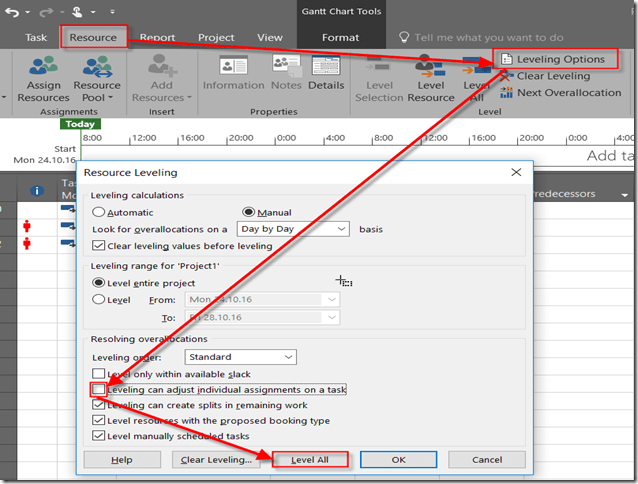Enable Level only within available slack
Screen dimensions: 638x484
[x=99, y=373]
